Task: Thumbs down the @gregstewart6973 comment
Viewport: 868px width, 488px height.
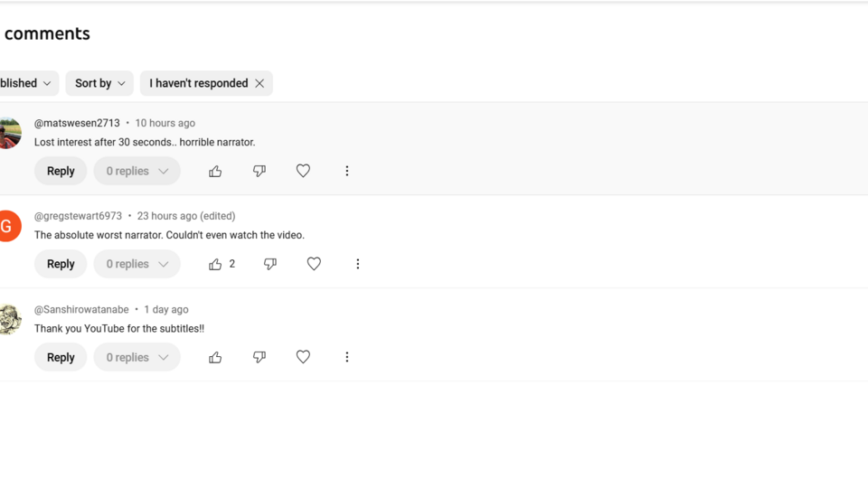Action: pos(270,264)
